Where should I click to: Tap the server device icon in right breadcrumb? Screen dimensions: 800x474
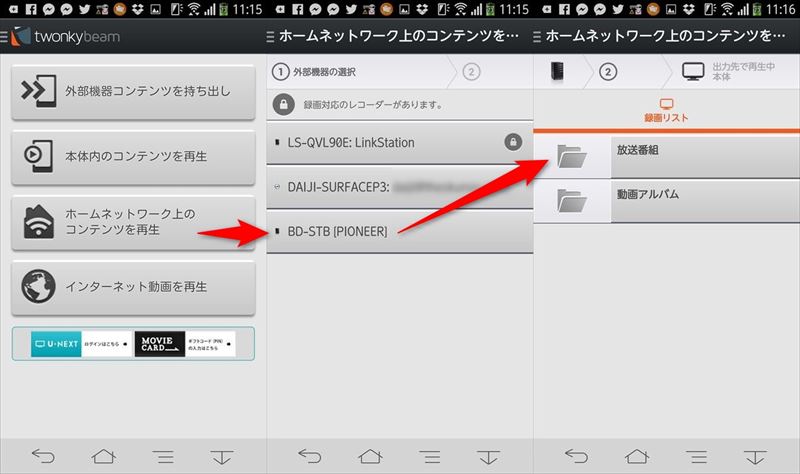click(x=557, y=71)
